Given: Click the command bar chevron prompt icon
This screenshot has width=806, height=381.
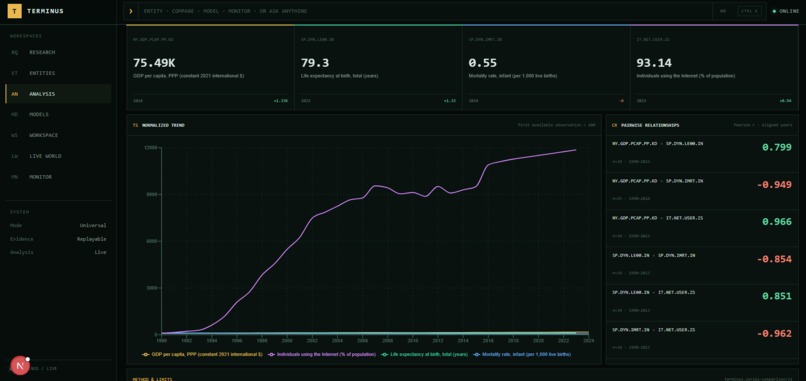Looking at the screenshot, I should tap(131, 11).
